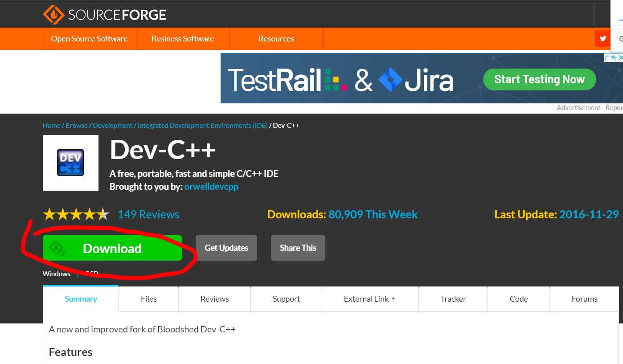
Task: Click the Dev-C++ project logo thumbnail
Action: point(70,163)
